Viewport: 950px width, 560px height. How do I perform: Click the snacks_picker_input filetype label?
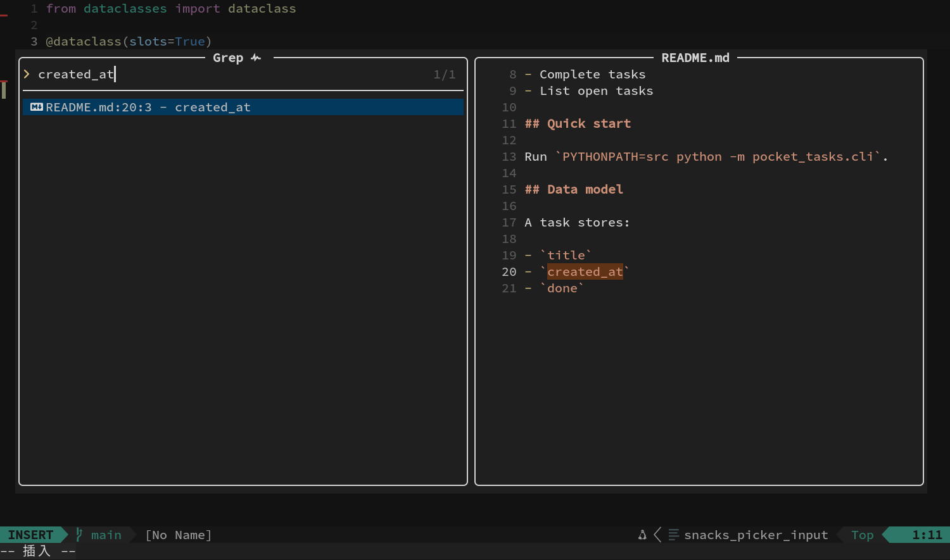point(756,535)
